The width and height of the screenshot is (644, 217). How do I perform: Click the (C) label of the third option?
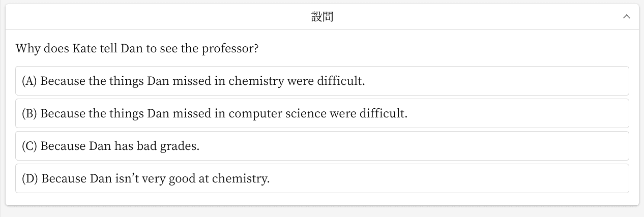pos(30,146)
